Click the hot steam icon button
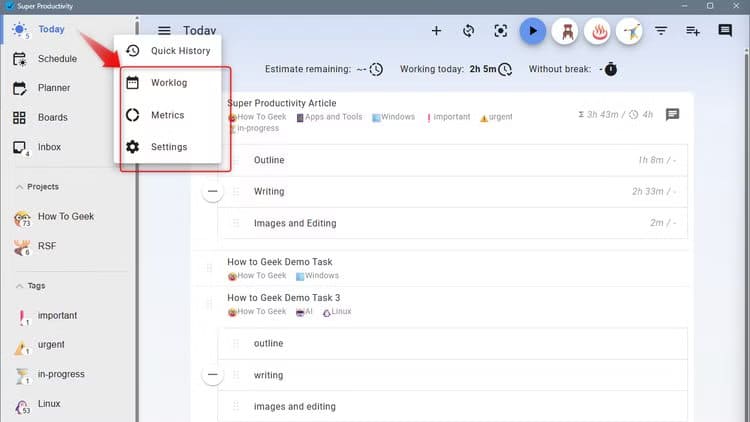Screen dimensions: 750x422 tap(597, 32)
